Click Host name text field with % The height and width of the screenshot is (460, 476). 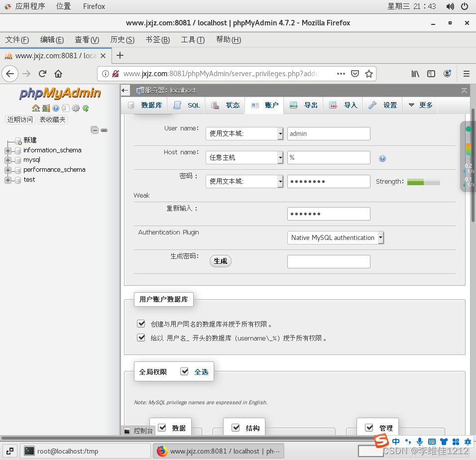coord(329,157)
